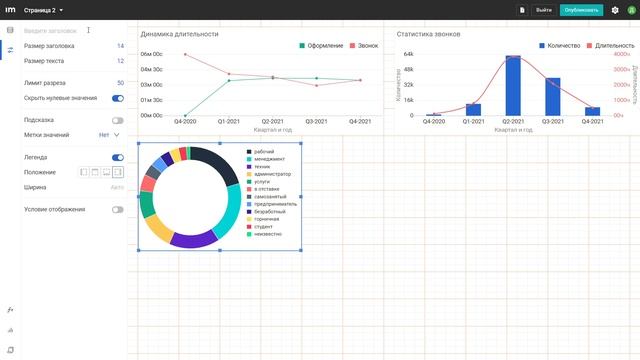This screenshot has width=640, height=360.
Task: Enable the "Подсказка" switch
Action: click(x=118, y=120)
